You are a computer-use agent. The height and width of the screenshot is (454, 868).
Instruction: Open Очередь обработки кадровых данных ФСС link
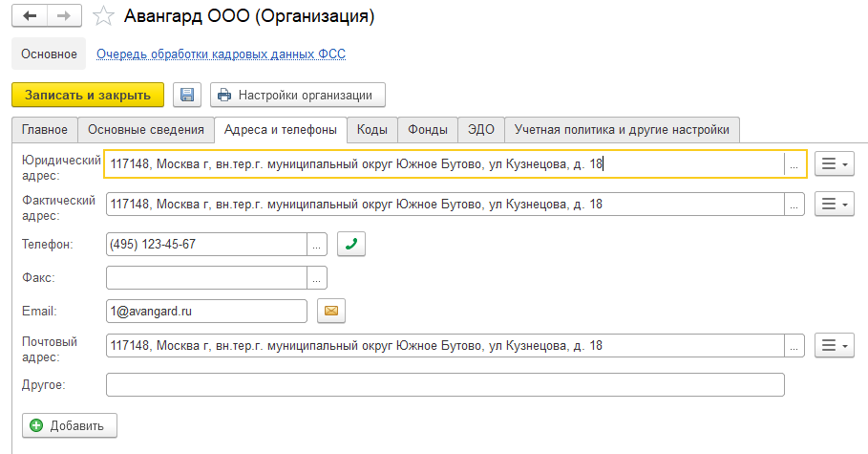[221, 54]
